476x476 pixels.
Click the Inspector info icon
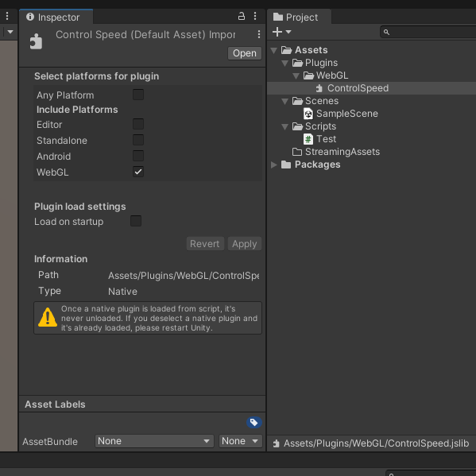pos(30,17)
